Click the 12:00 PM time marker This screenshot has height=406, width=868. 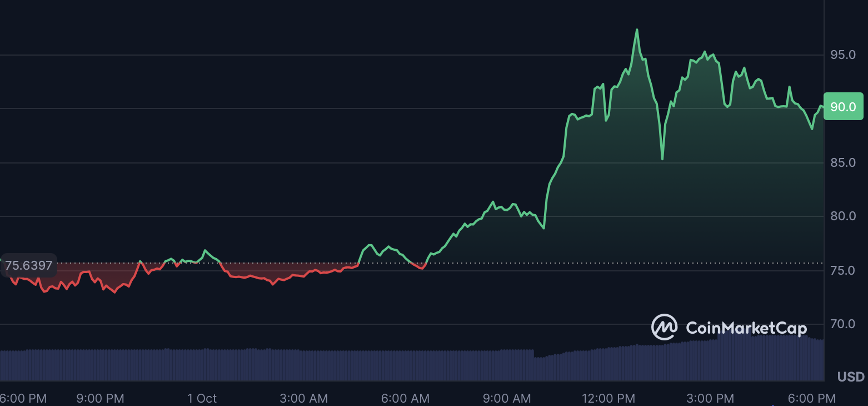coord(608,398)
